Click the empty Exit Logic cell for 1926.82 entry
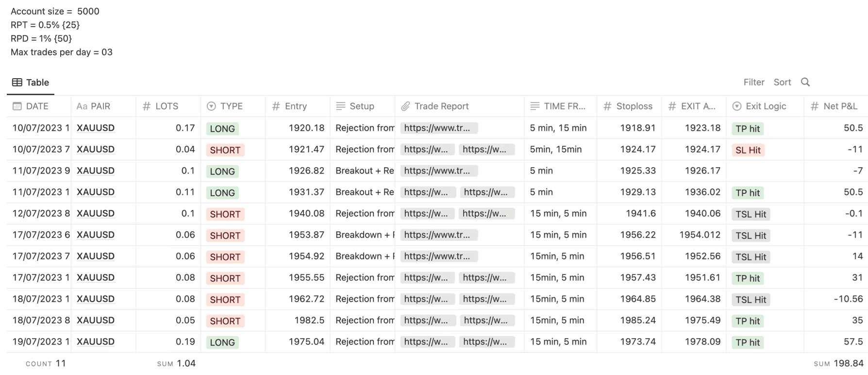This screenshot has height=375, width=868. tap(765, 171)
